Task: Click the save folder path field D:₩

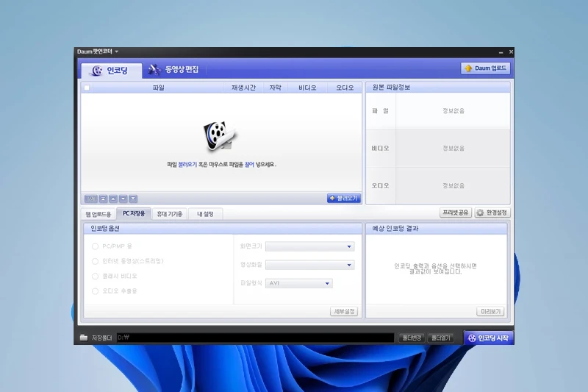Action: click(255, 338)
